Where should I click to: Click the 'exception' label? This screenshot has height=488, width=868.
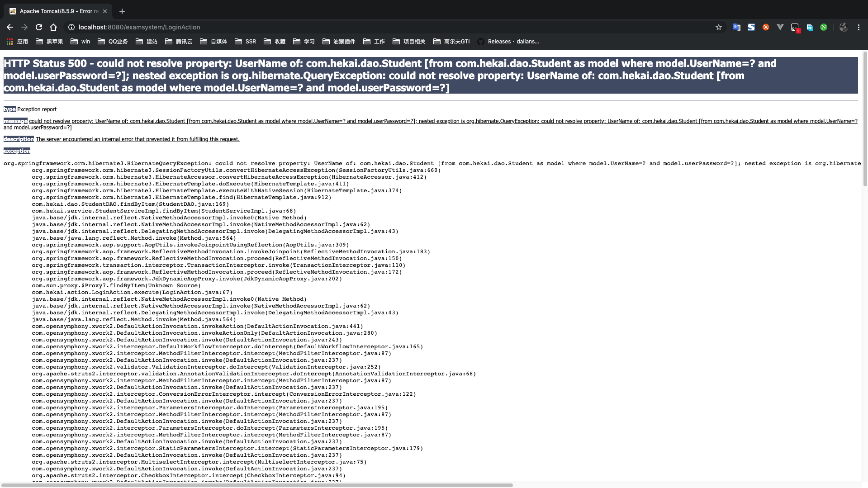coord(17,151)
